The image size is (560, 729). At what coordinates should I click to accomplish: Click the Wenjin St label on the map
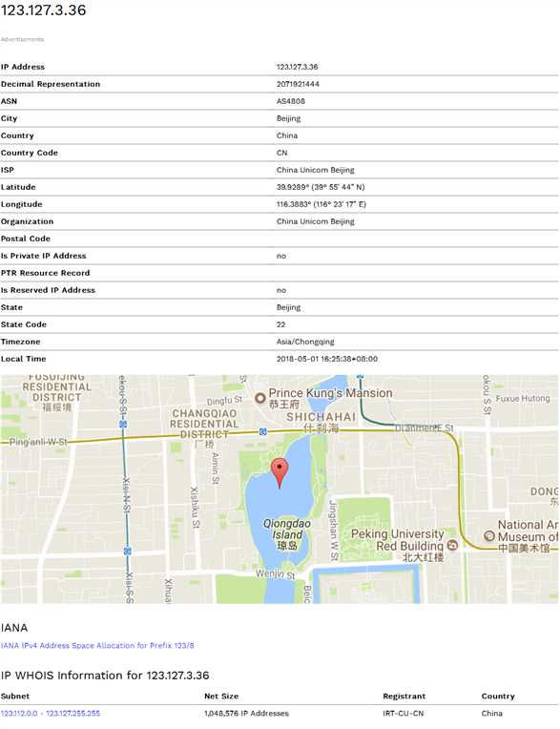coord(275,574)
